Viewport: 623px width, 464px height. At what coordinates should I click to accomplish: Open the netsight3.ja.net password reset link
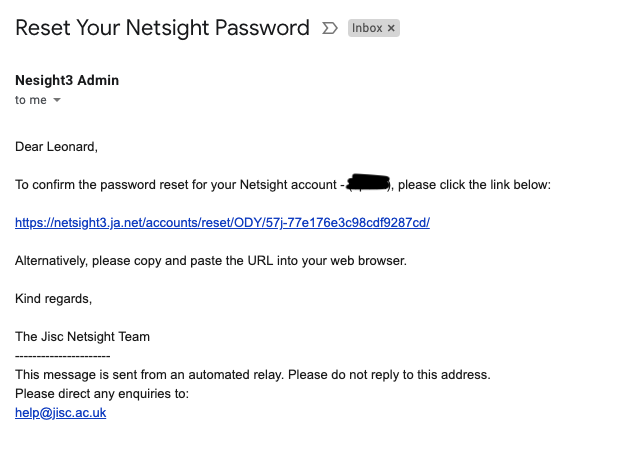[222, 223]
